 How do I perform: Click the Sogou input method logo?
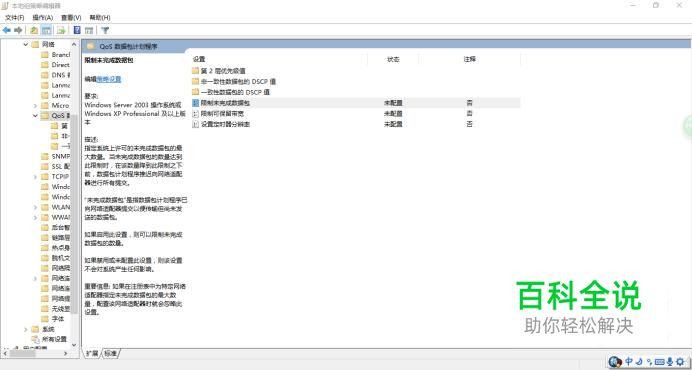[615, 362]
